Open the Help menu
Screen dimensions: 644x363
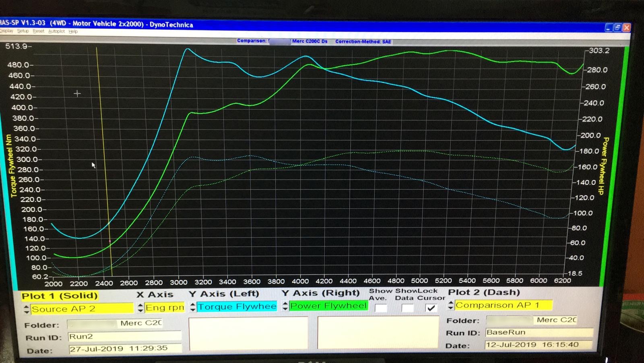click(73, 31)
